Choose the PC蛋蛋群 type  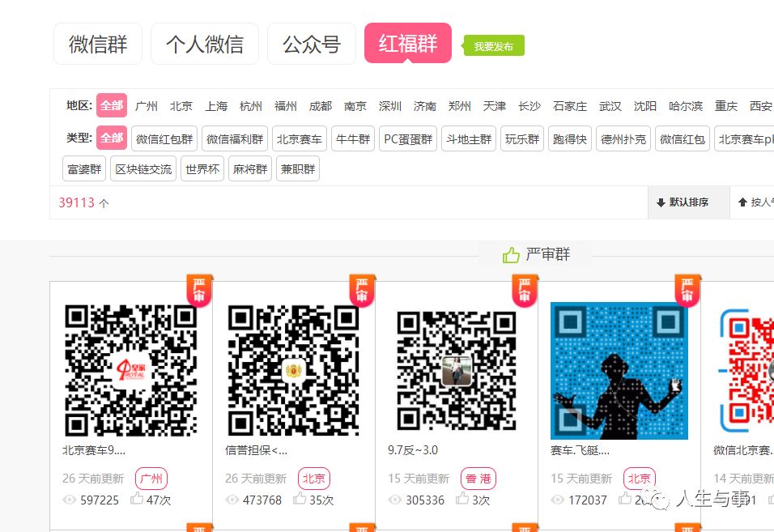click(408, 138)
